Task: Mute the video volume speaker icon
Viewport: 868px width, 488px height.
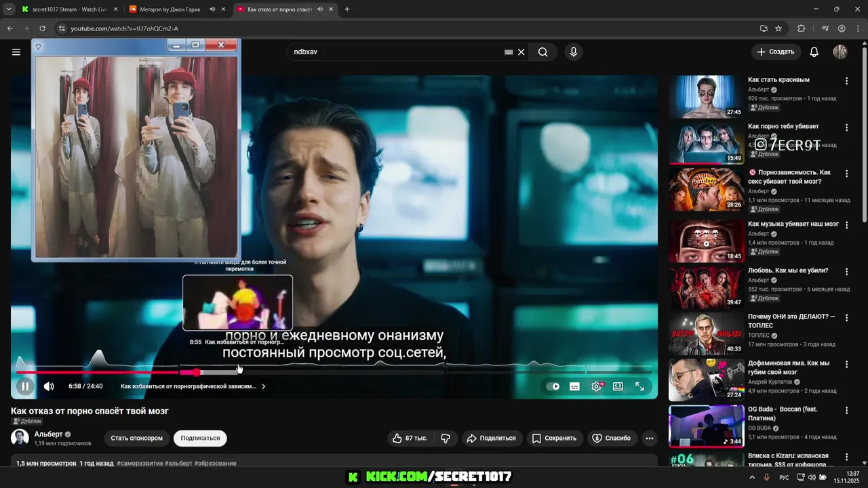Action: tap(49, 386)
